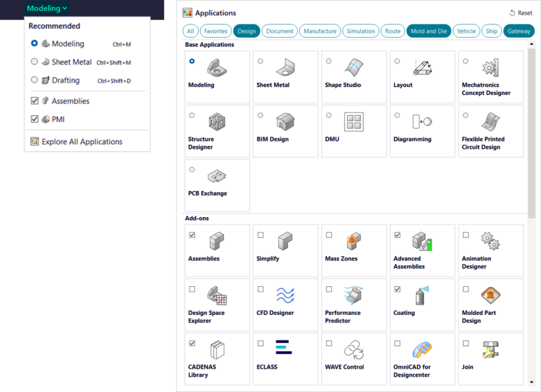
Task: Filter applications by Vehicle
Action: coord(466,31)
